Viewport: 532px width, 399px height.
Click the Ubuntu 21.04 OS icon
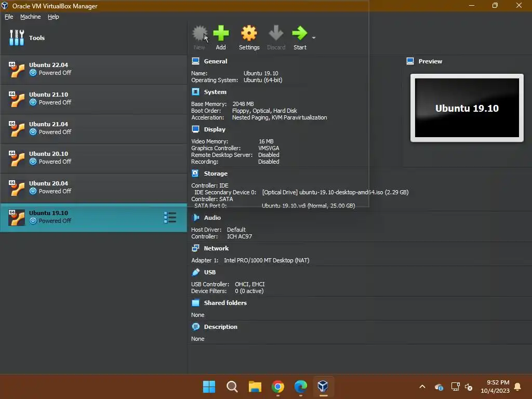(x=17, y=129)
